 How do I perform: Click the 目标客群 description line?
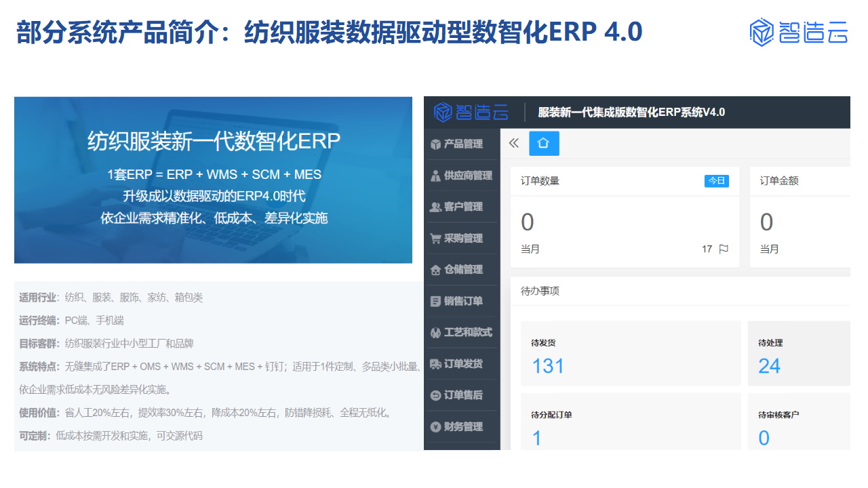click(x=106, y=344)
